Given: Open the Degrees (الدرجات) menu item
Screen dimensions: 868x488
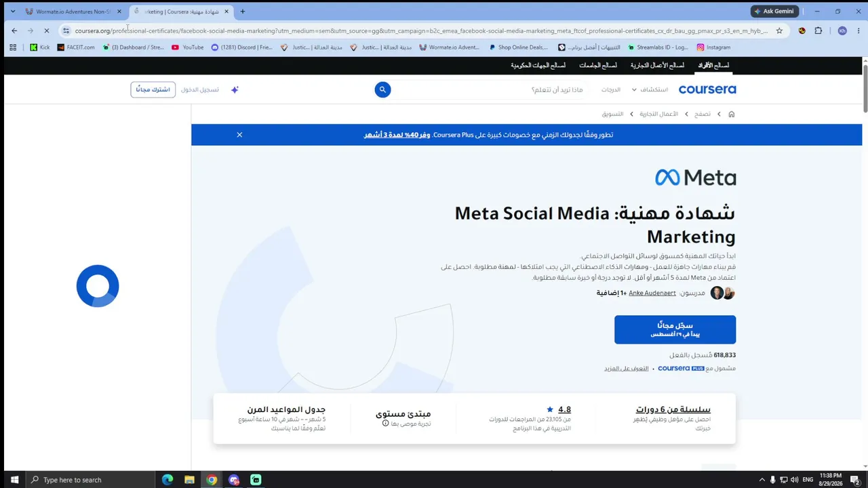Looking at the screenshot, I should click(611, 89).
